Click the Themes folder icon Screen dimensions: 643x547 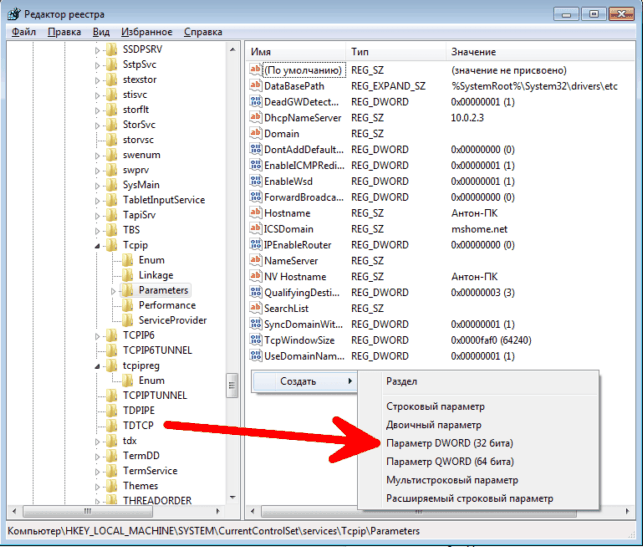point(112,485)
